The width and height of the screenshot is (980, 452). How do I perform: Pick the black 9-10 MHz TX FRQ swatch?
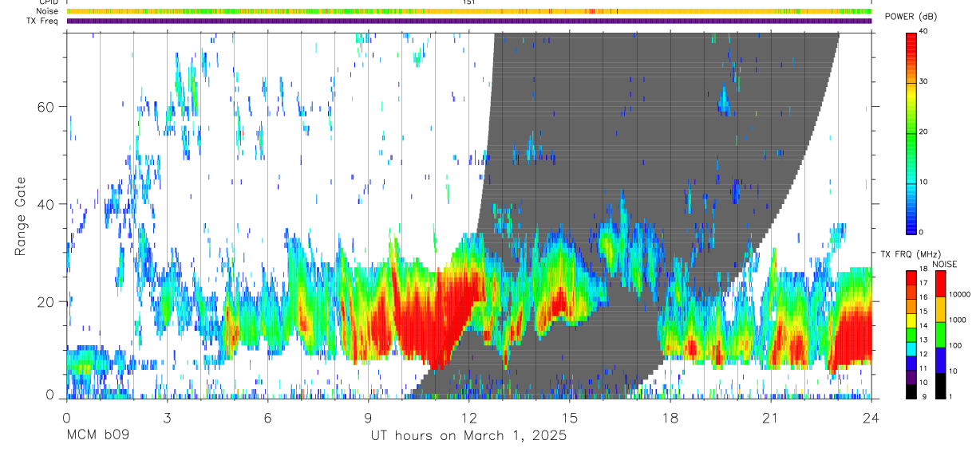coord(911,391)
